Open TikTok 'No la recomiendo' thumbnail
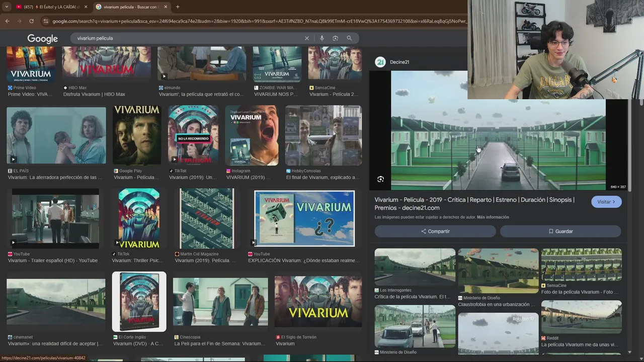This screenshot has height=362, width=644. click(x=193, y=135)
